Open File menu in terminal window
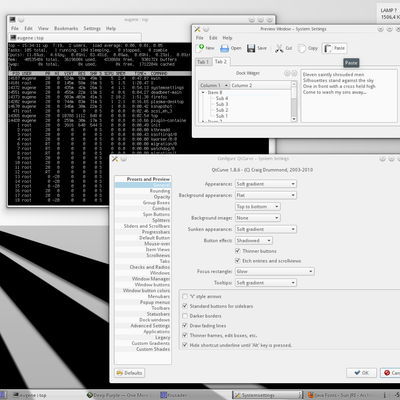 (x=15, y=28)
